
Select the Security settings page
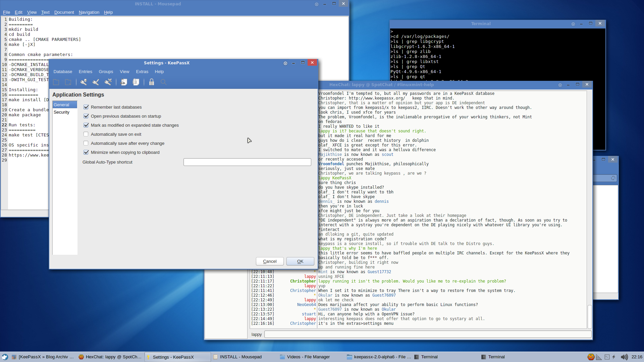click(62, 112)
